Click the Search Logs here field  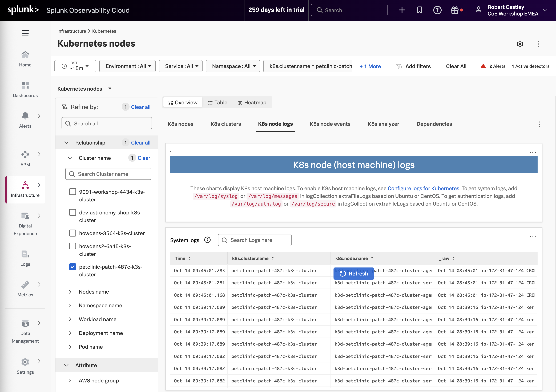(255, 240)
